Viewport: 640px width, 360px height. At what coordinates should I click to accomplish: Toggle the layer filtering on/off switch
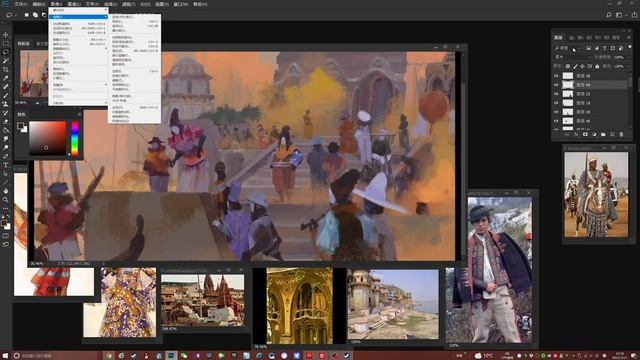[x=630, y=47]
